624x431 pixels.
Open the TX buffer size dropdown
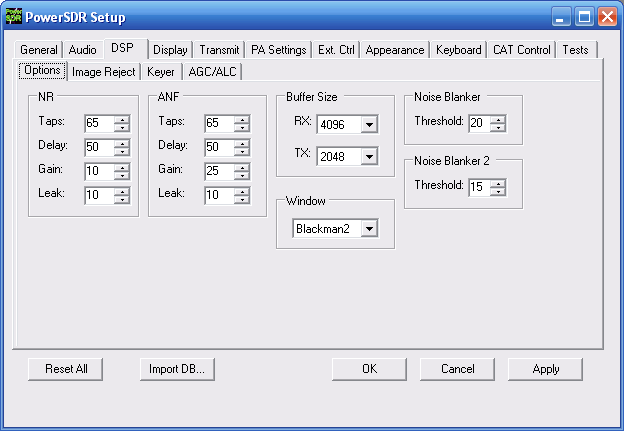tap(369, 156)
